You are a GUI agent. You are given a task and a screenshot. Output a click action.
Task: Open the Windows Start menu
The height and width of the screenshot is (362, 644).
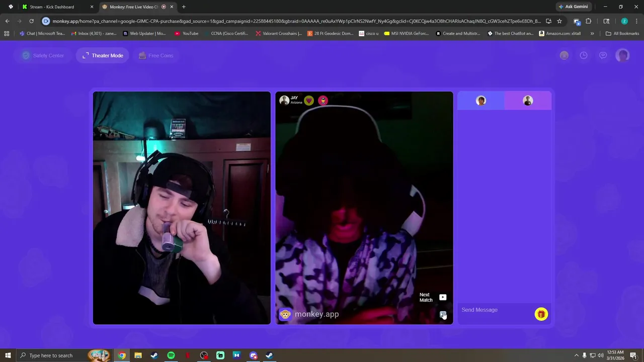(8, 355)
